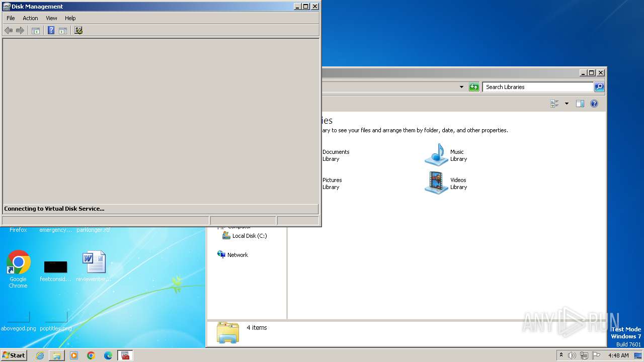Open Help via blue question mark toolbar icon
Viewport: 644px width, 362px height.
[51, 31]
